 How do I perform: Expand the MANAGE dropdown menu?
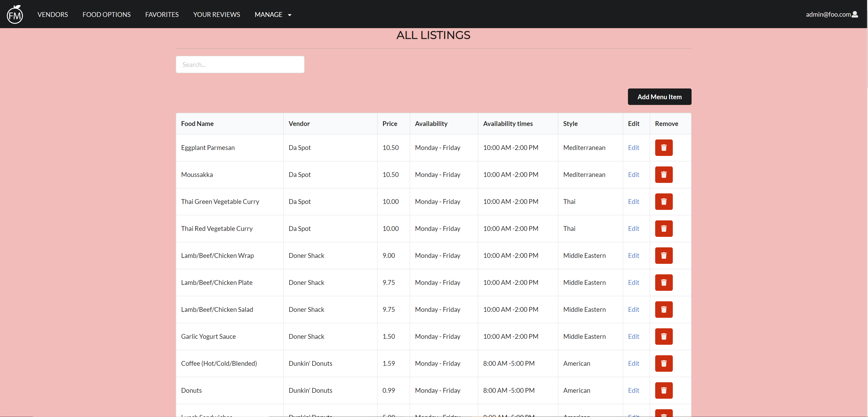tap(273, 14)
